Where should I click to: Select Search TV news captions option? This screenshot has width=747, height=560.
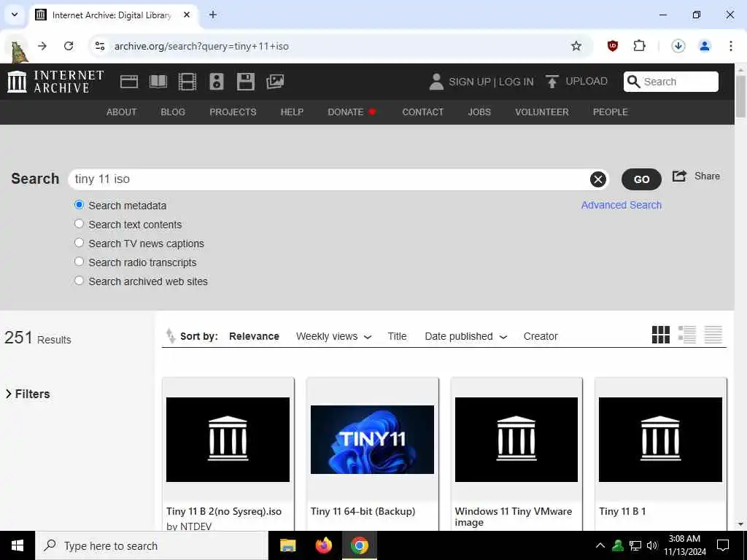click(79, 243)
